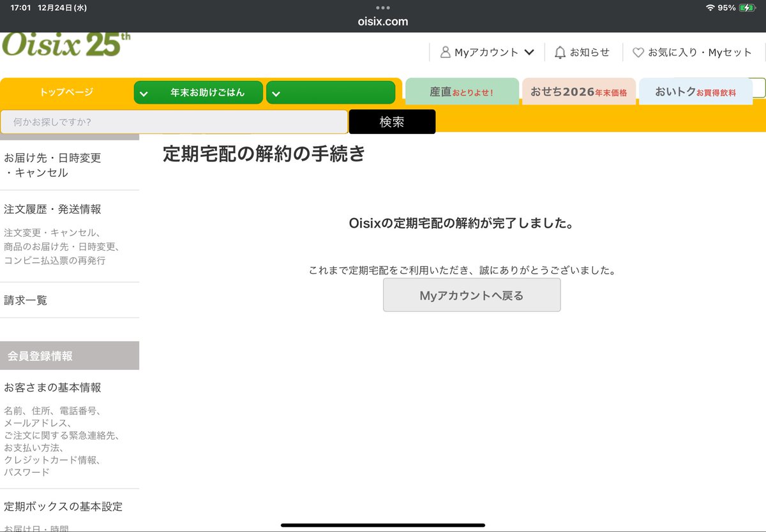
Task: Expand the unlabeled green dropdown
Action: click(x=331, y=92)
